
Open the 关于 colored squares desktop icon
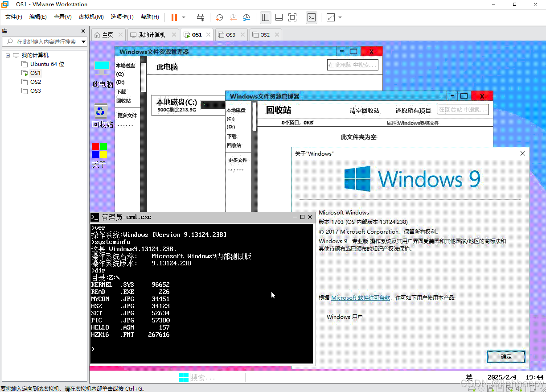(99, 155)
